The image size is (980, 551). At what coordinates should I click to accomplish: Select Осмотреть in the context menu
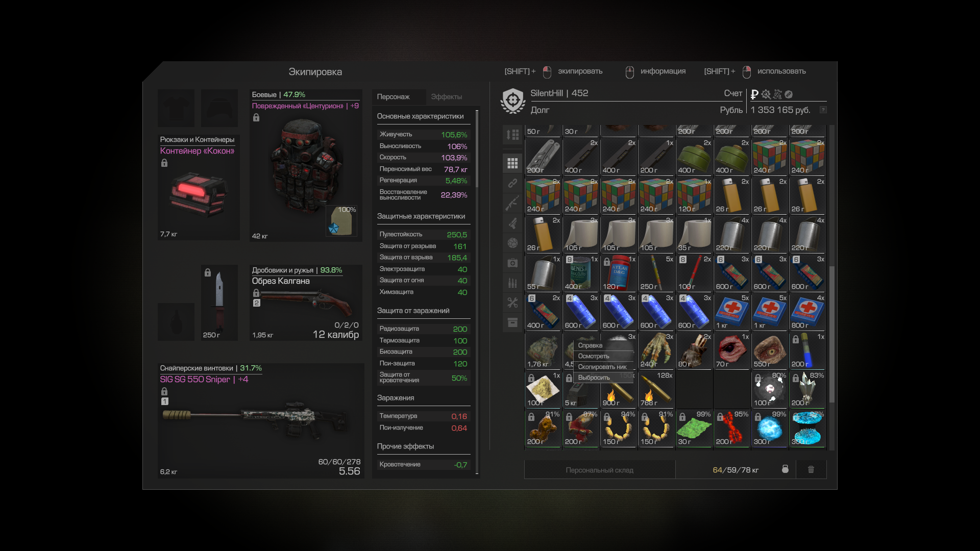point(593,356)
